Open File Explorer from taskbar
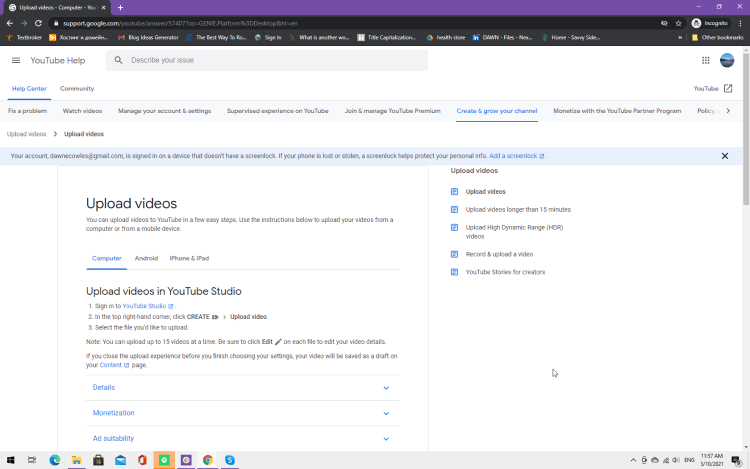750x469 pixels. pos(77,460)
